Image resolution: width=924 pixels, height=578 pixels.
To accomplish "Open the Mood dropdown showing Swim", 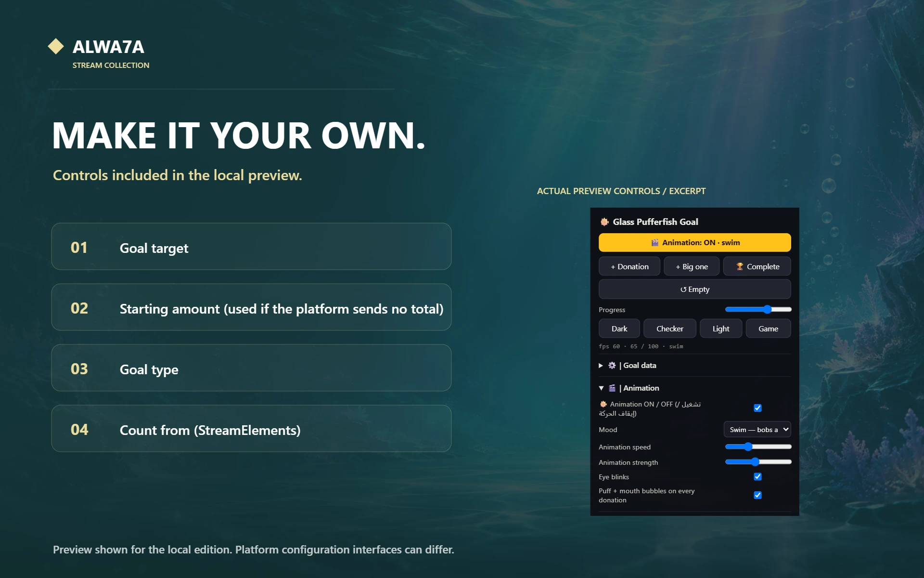I will click(x=757, y=429).
